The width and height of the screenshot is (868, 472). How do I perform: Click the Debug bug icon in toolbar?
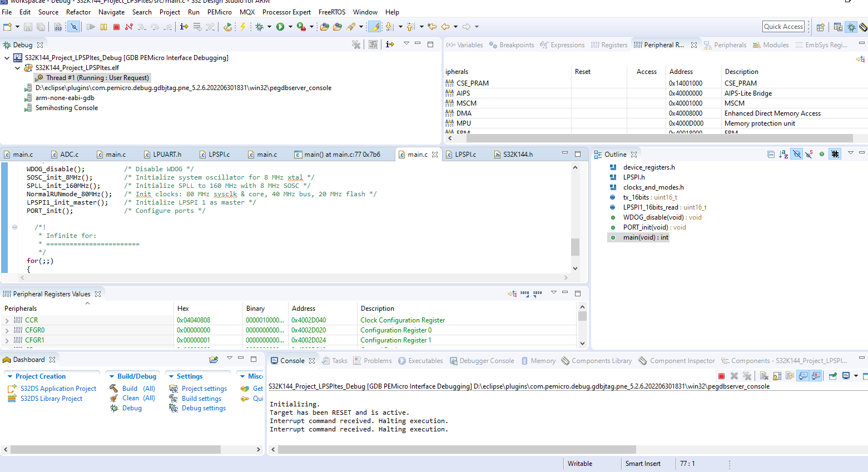point(259,27)
